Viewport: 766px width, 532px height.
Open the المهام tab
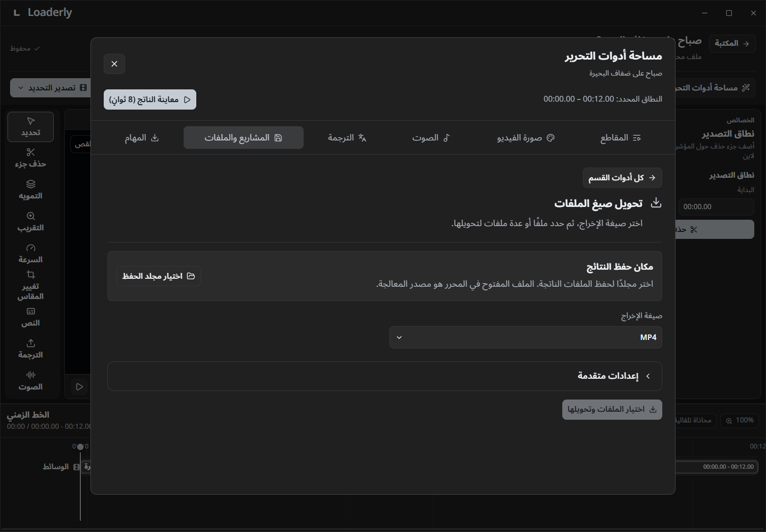(x=141, y=138)
